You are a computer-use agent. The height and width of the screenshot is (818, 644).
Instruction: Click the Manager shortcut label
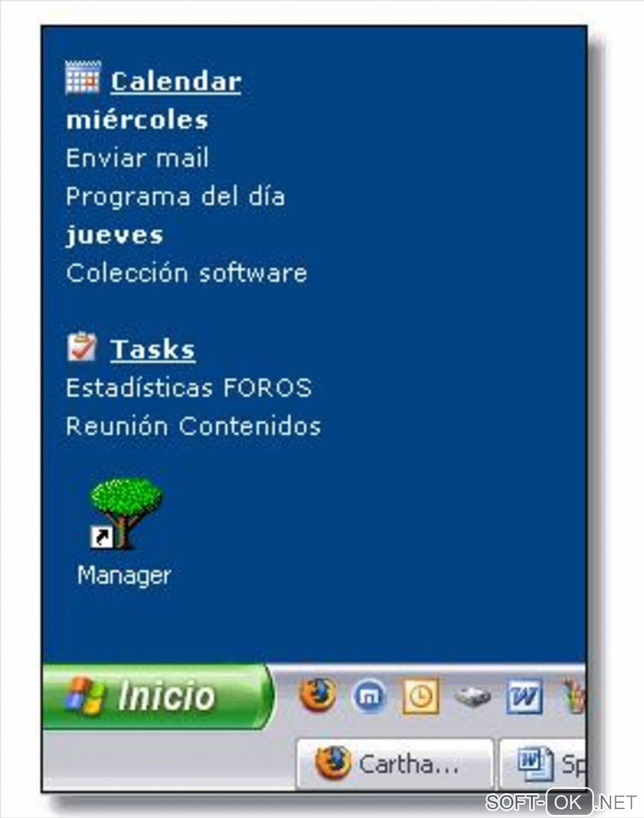coord(124,575)
